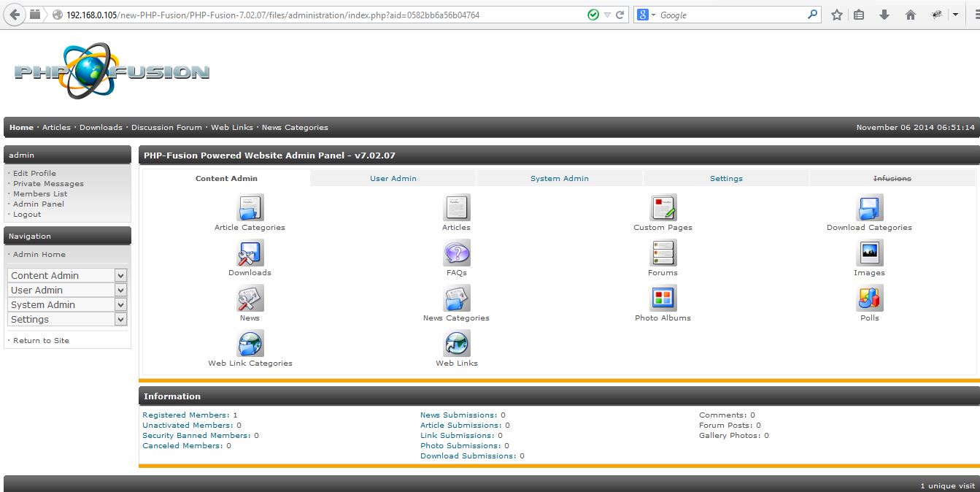Open Link Submissions link

click(458, 435)
